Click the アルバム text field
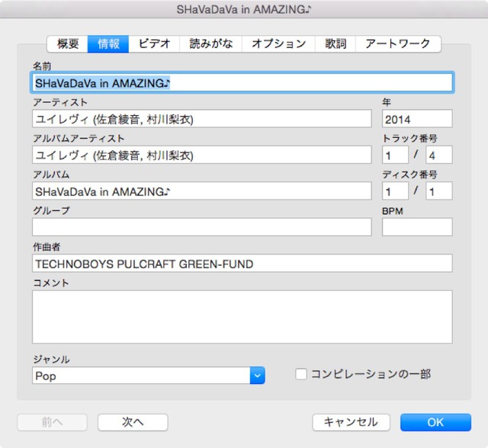The image size is (488, 448). click(x=201, y=191)
